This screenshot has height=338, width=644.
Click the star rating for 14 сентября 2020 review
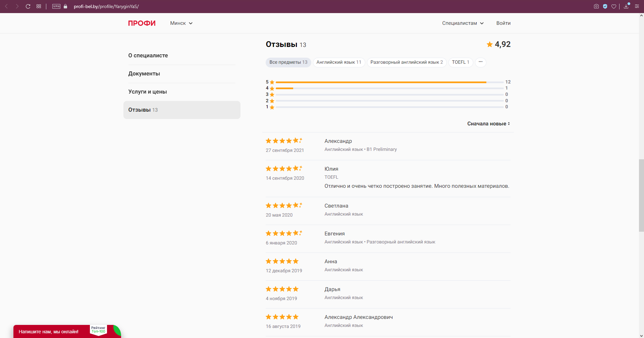tap(284, 169)
